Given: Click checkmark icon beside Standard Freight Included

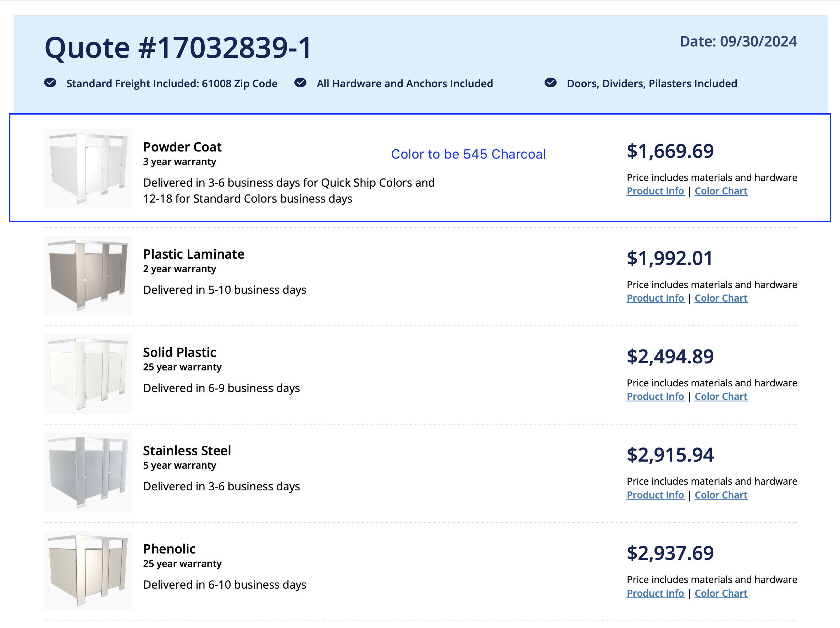Looking at the screenshot, I should pos(50,82).
